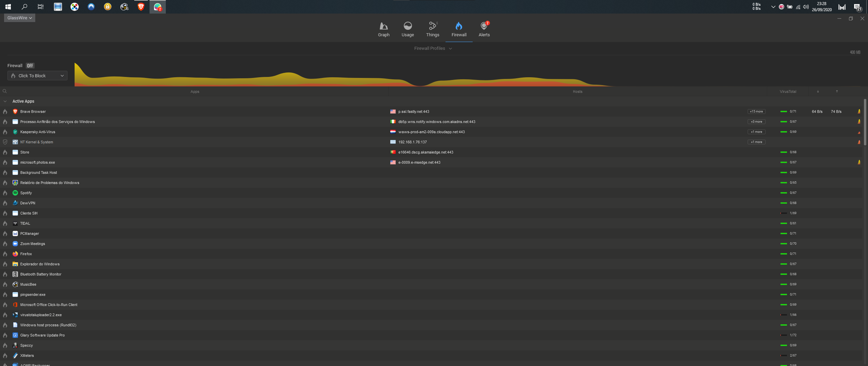Select the Firewall tab
This screenshot has height=366, width=868.
point(459,29)
